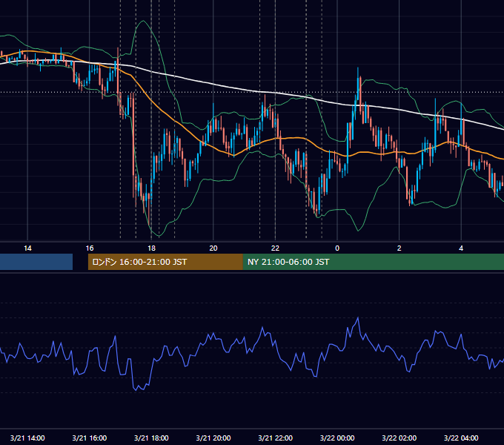Click the 3/21 20:00 time label
This screenshot has width=504, height=445.
213,438
